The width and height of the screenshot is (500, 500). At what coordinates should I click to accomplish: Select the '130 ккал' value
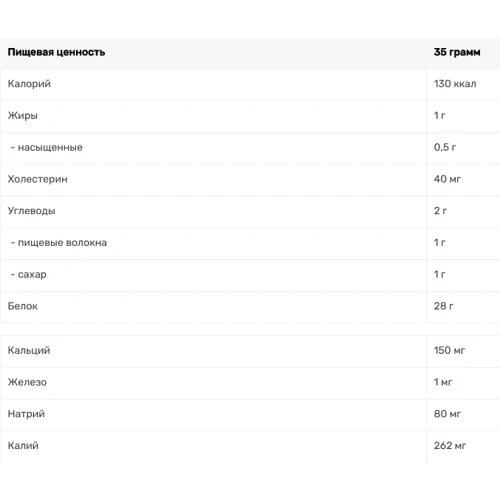(x=455, y=84)
